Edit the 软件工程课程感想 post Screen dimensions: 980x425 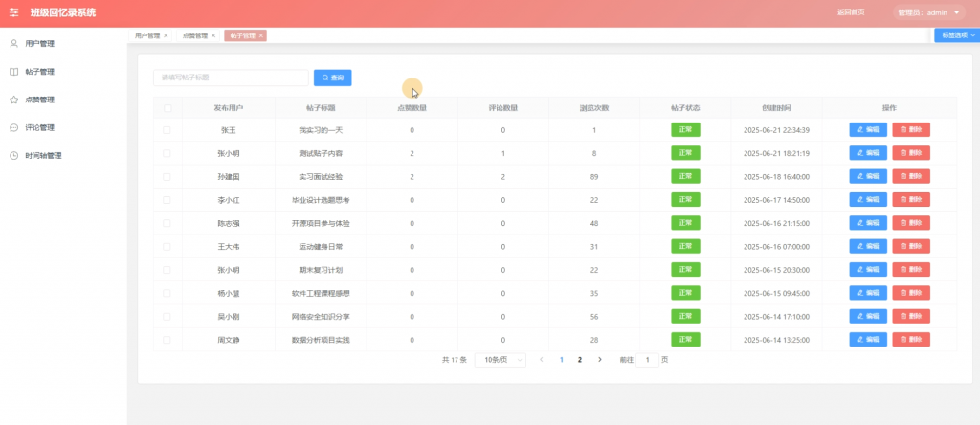click(x=867, y=293)
